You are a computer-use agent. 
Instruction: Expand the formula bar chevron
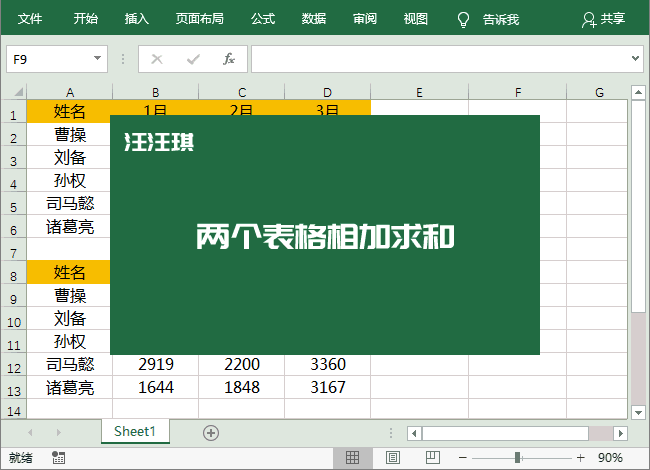click(635, 58)
